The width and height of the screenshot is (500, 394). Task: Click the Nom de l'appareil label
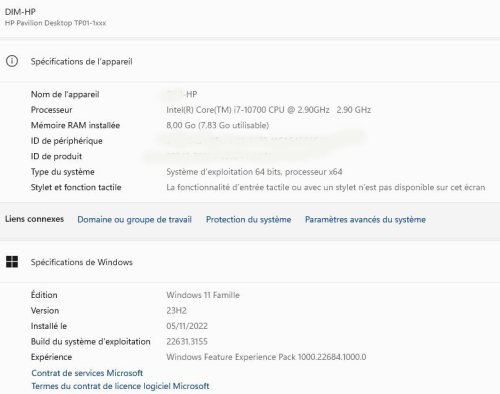pyautogui.click(x=65, y=94)
